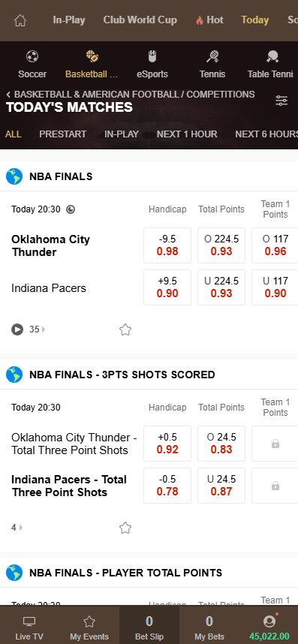Select the eSports mouse icon
The height and width of the screenshot is (644, 298).
(x=152, y=56)
